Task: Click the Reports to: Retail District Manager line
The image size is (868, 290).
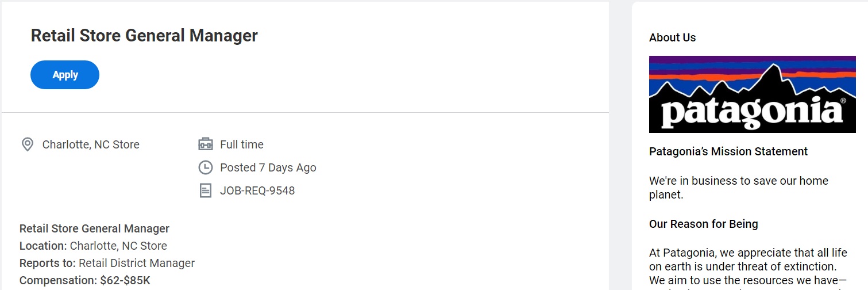Action: tap(107, 263)
